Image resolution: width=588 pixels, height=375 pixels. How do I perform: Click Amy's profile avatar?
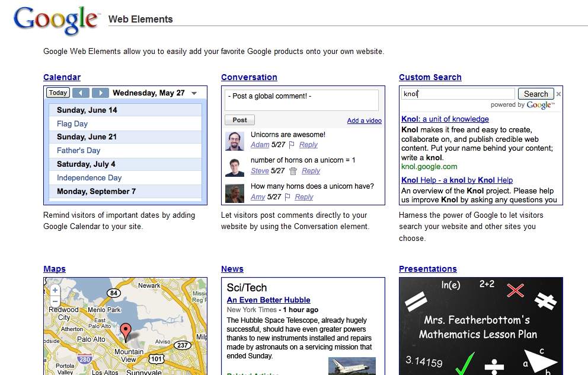click(235, 193)
